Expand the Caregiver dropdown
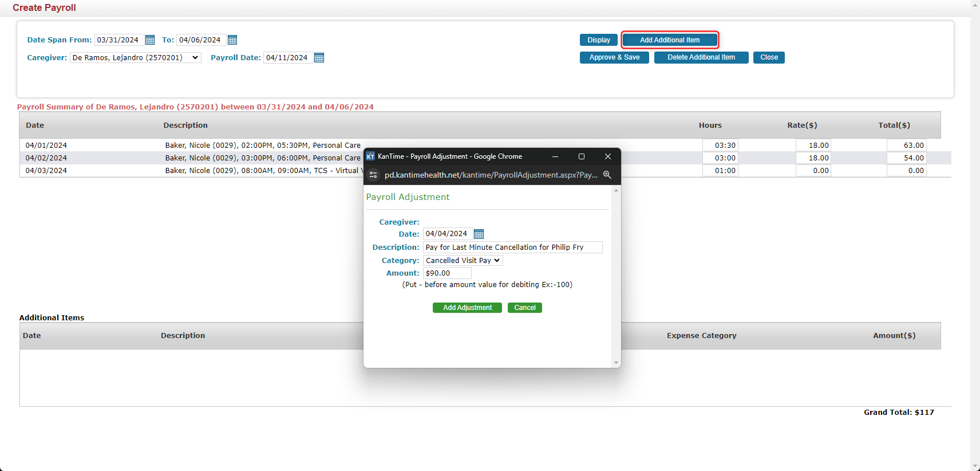This screenshot has width=980, height=471. tap(135, 58)
